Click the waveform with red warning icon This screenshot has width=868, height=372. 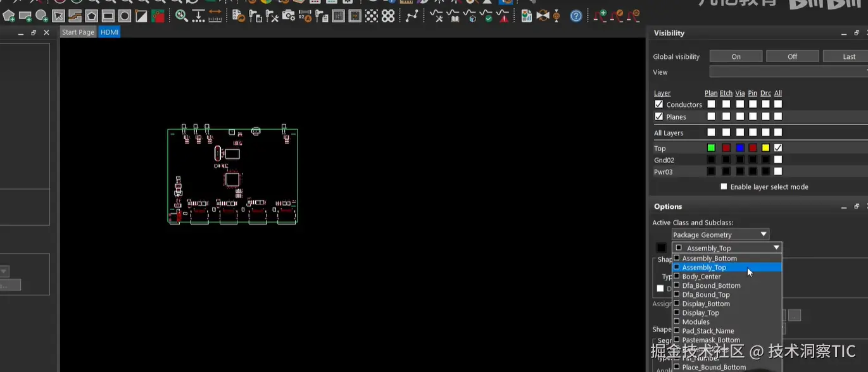[x=503, y=16]
